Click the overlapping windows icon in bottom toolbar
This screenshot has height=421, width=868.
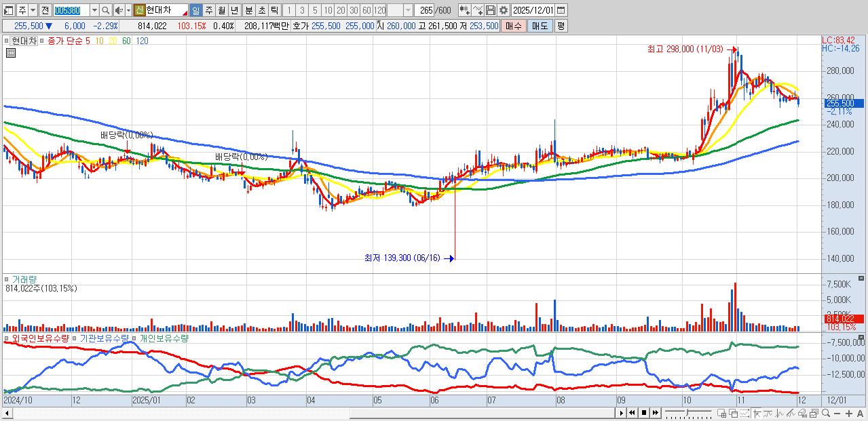[x=733, y=413]
